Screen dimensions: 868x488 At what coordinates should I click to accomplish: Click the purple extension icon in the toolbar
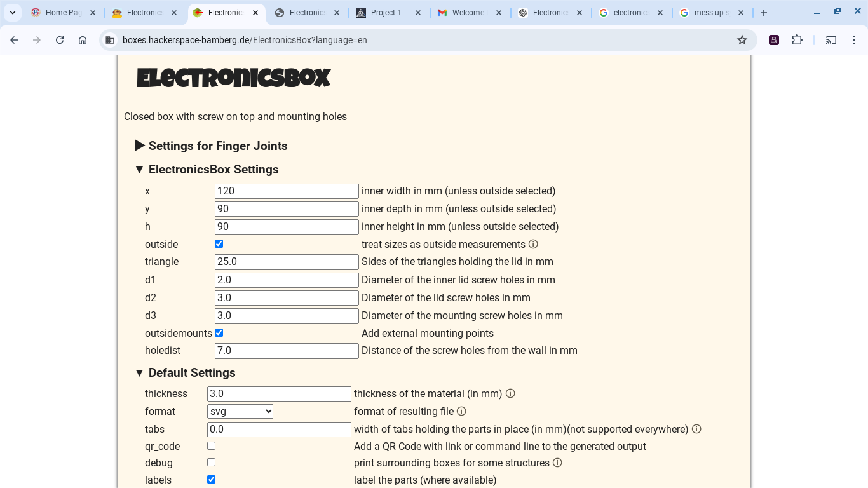pyautogui.click(x=774, y=40)
